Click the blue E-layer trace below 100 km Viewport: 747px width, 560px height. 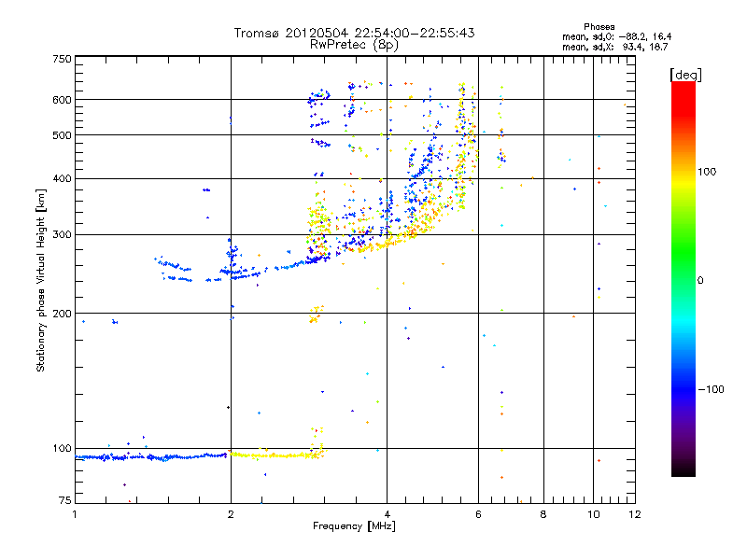tap(151, 457)
